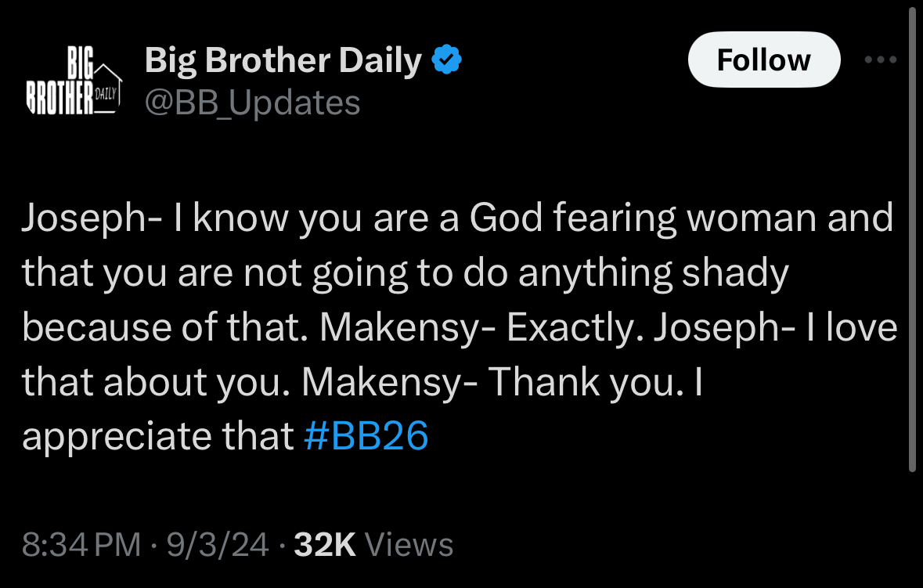Screen dimensions: 923x588
Task: Click the 'appreciate that' text line
Action: pos(158,436)
